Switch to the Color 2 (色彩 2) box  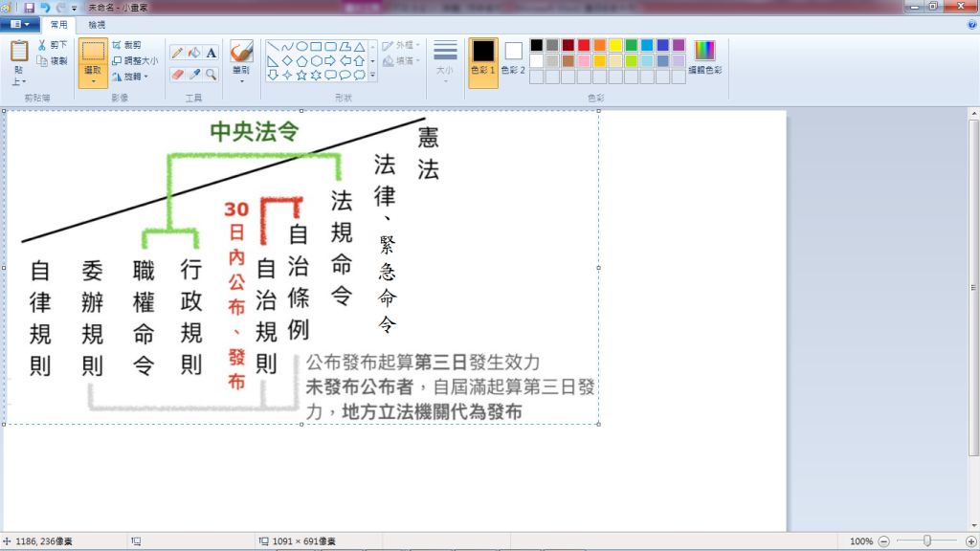(514, 57)
